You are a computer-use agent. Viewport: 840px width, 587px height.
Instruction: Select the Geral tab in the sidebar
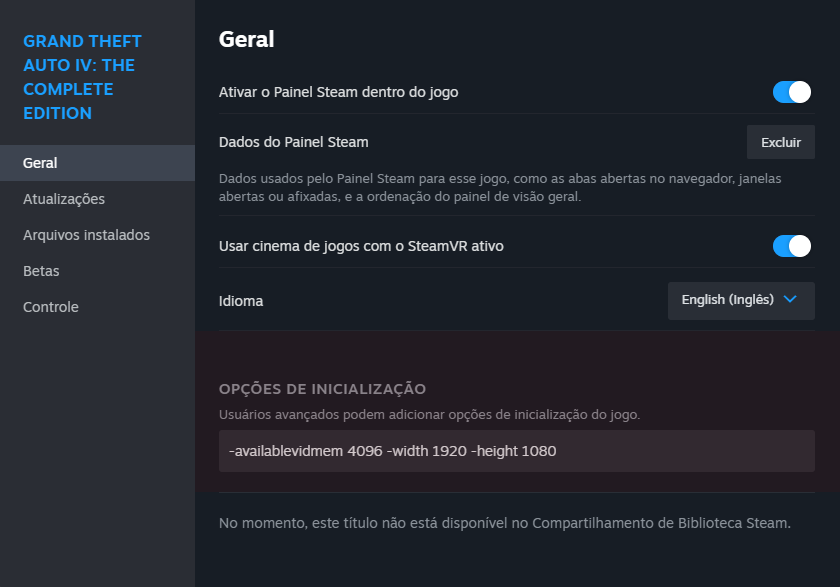[x=40, y=163]
